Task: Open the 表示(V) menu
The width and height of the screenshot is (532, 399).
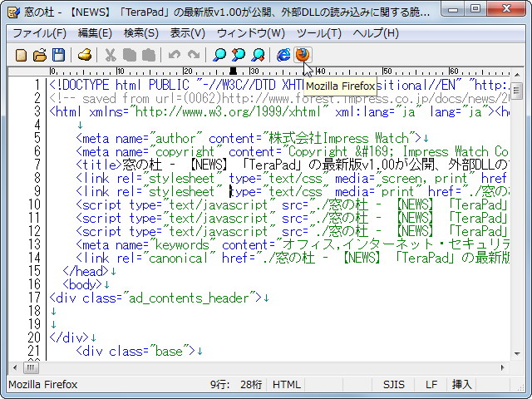Action: tap(188, 33)
